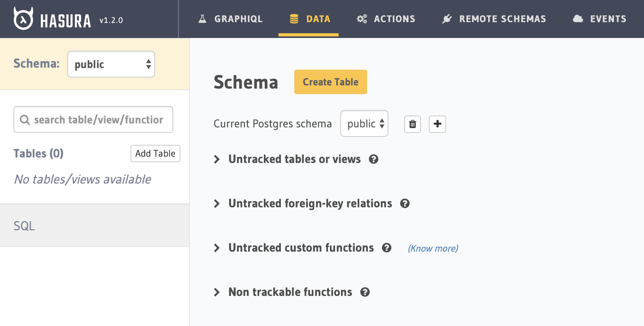Open help tooltip for Untracked tables or views
644x326 pixels.
[374, 159]
